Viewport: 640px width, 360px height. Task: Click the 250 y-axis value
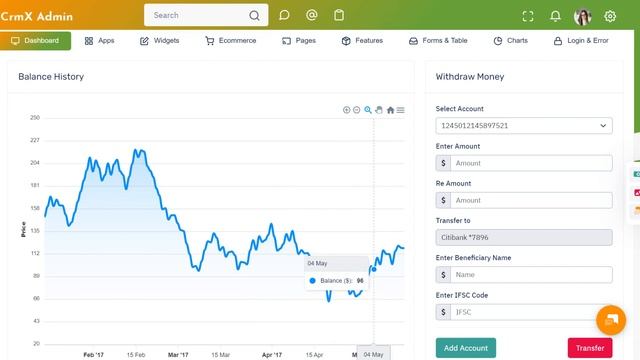click(x=35, y=118)
